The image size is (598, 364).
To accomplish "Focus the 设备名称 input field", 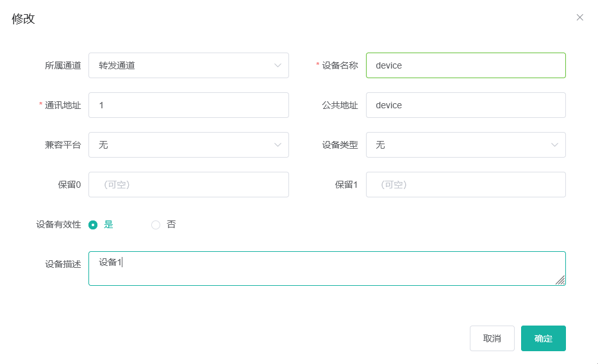I will click(x=465, y=65).
